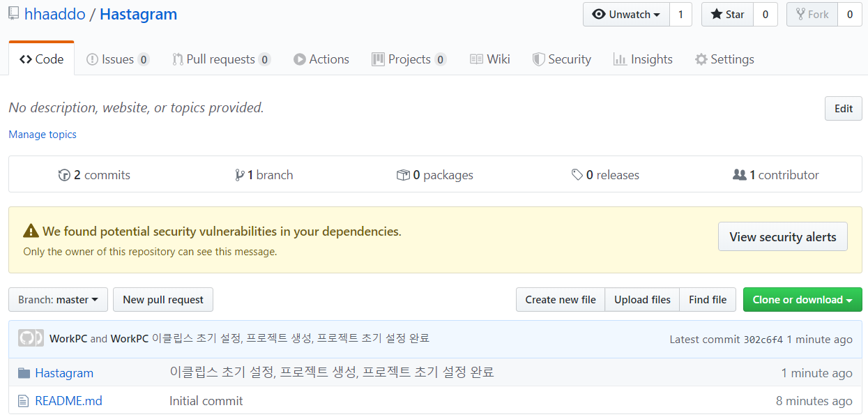Open the 0 releases link

[x=605, y=175]
